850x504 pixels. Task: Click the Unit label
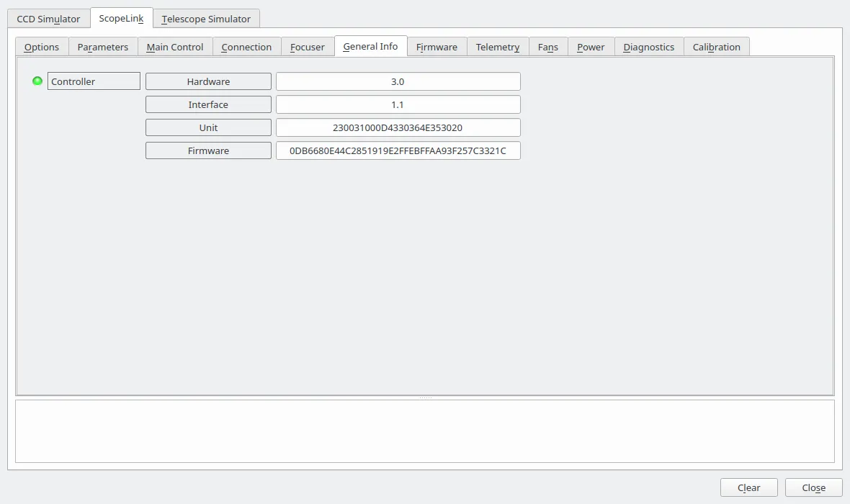[x=209, y=128]
